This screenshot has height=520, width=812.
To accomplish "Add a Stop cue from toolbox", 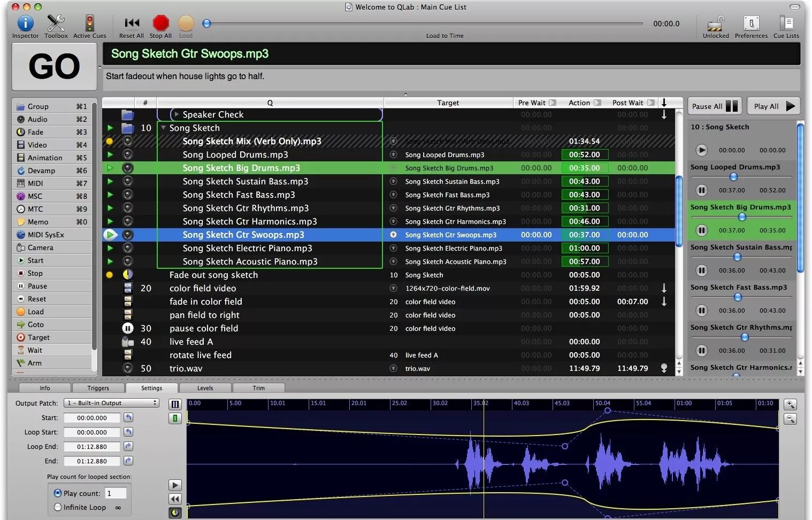I will (52, 273).
